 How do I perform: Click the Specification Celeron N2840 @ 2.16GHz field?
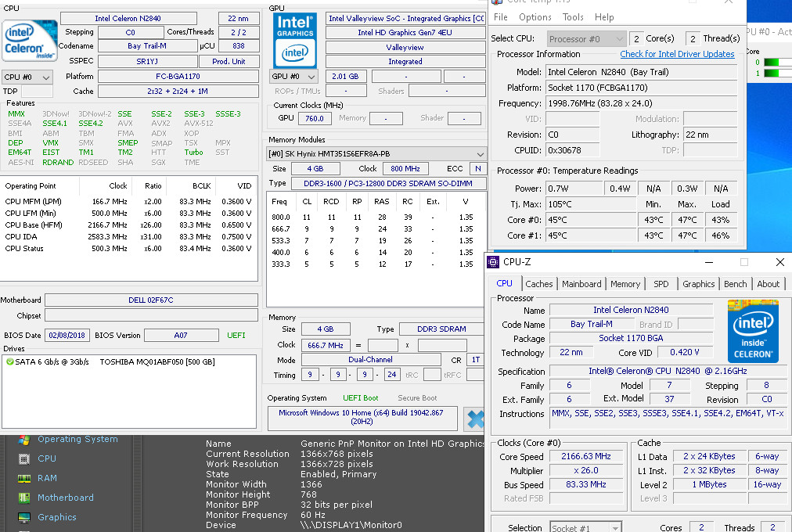pyautogui.click(x=668, y=371)
